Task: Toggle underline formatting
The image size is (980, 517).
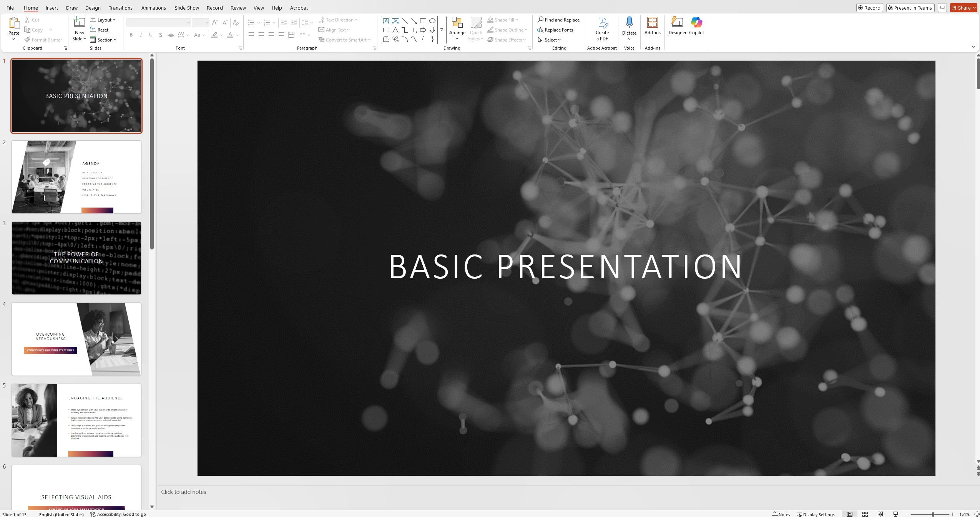Action: coord(151,35)
